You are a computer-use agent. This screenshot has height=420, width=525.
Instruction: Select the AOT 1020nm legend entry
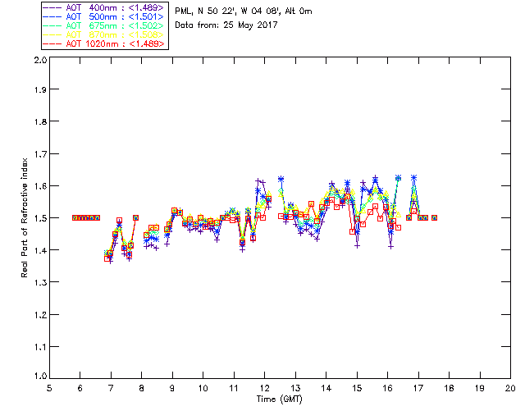(x=104, y=43)
